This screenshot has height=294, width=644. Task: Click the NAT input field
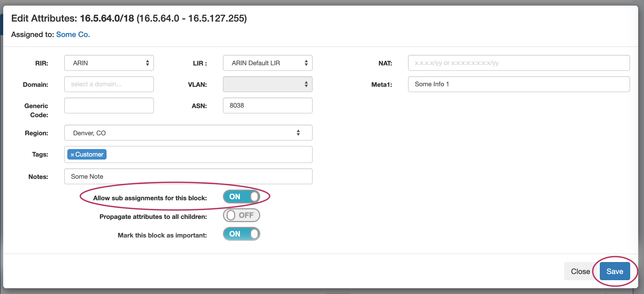point(519,63)
